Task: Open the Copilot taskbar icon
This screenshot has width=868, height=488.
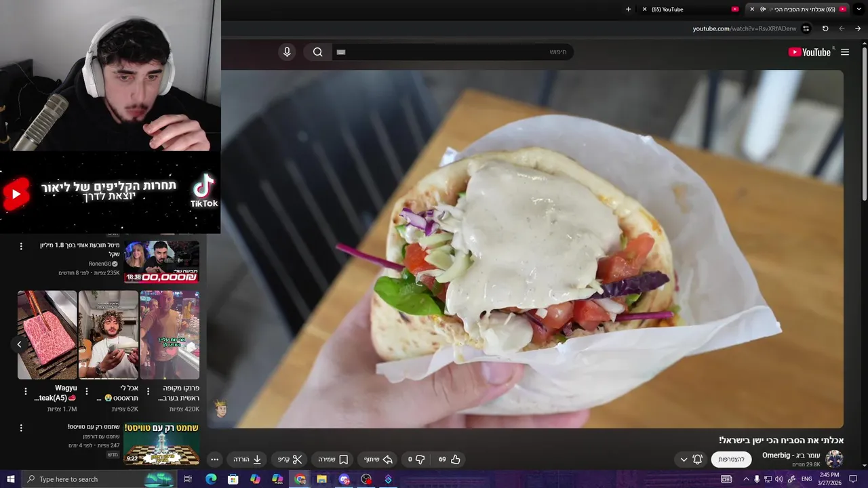Action: 255,479
